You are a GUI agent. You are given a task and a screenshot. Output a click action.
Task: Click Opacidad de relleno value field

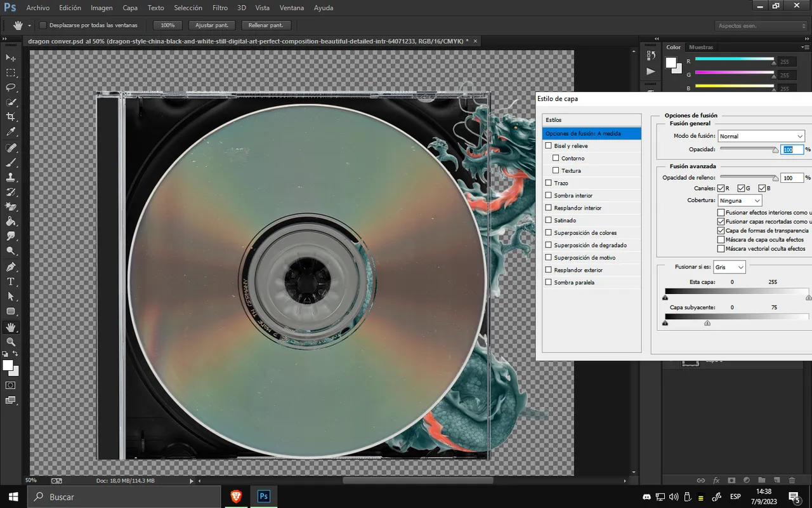[x=792, y=178]
